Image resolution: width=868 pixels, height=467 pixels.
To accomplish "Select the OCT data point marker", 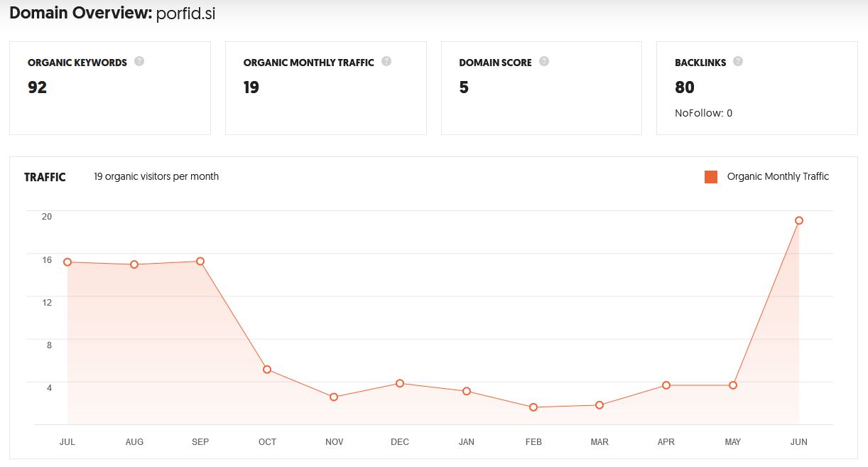I will tap(267, 370).
